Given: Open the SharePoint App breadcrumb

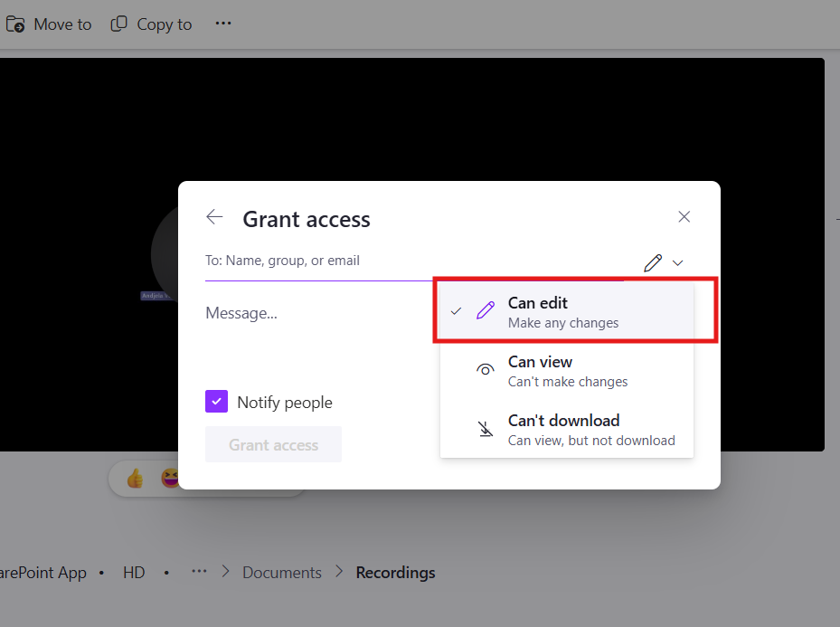Looking at the screenshot, I should (42, 573).
